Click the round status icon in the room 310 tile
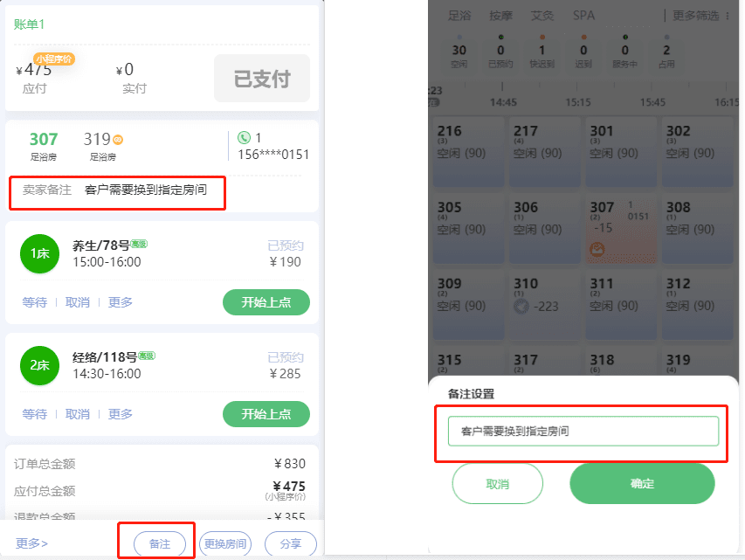This screenshot has height=560, width=745. 521,307
